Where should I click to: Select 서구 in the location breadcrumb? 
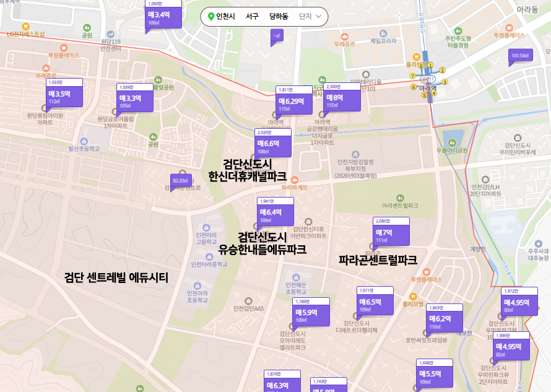click(x=252, y=17)
